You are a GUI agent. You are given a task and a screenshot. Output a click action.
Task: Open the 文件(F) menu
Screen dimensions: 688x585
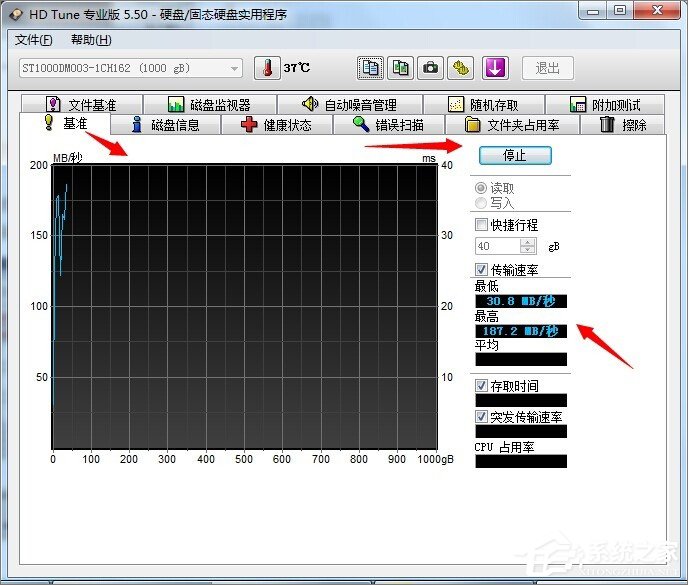click(33, 40)
